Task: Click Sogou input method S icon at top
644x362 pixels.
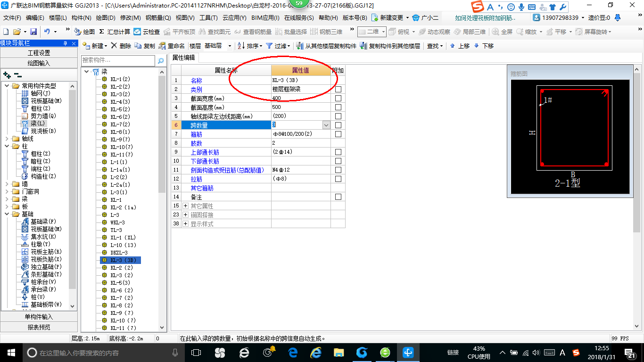Action: tap(478, 7)
